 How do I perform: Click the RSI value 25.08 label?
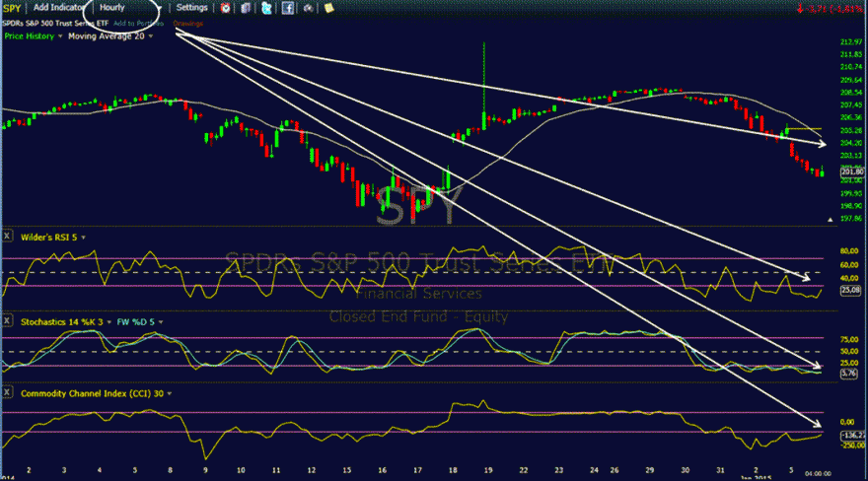tap(850, 290)
